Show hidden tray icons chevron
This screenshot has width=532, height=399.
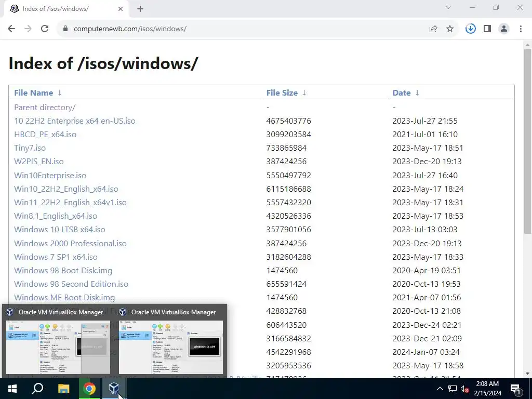(x=440, y=389)
